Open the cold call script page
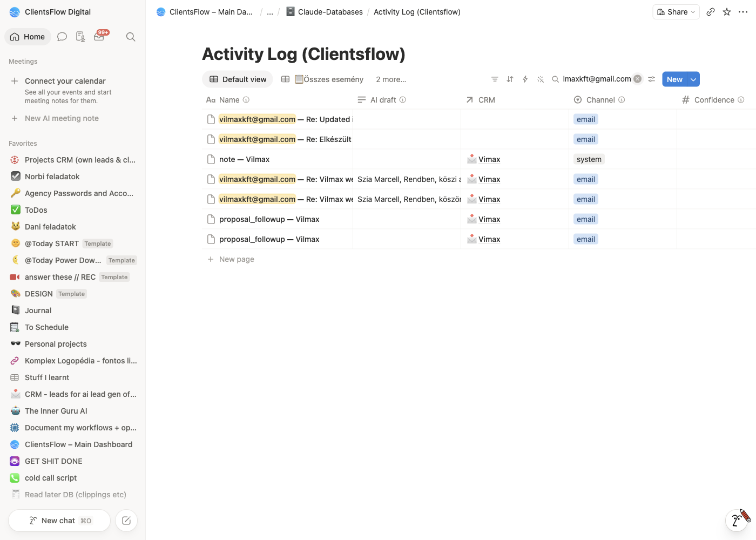This screenshot has height=540, width=756. pyautogui.click(x=73, y=478)
